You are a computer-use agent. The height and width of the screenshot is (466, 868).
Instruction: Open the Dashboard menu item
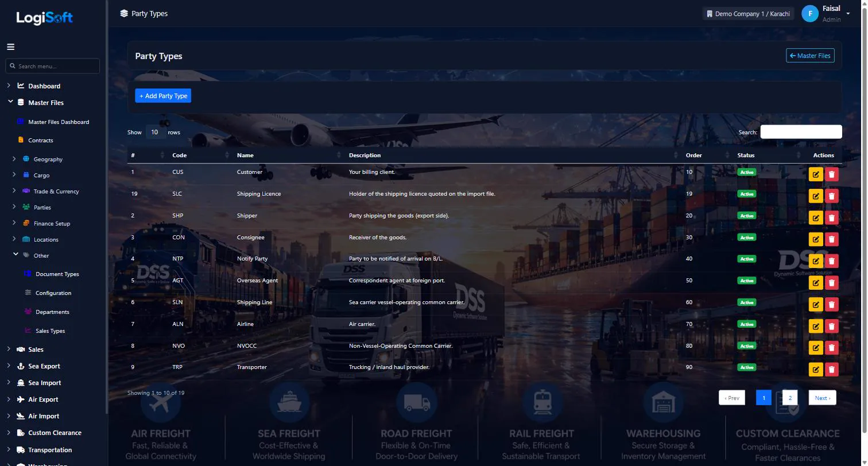[44, 86]
